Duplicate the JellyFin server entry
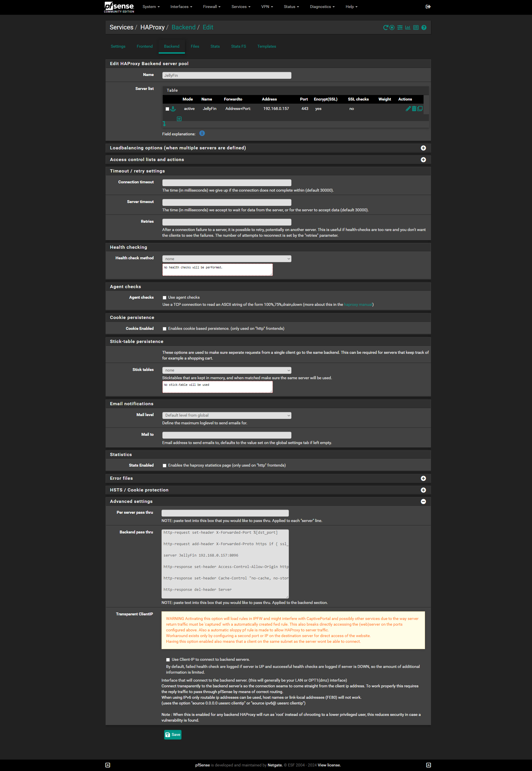Screen dimensions: 532x771 pos(420,109)
